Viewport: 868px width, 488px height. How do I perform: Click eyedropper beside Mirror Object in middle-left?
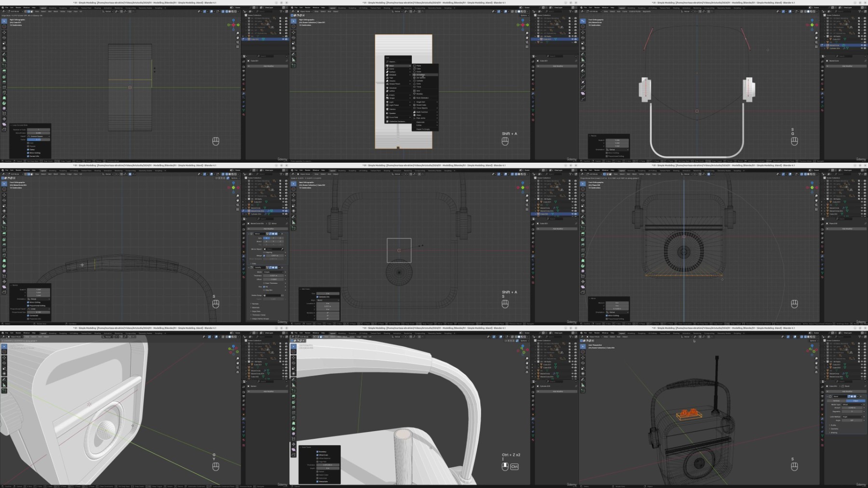click(282, 249)
